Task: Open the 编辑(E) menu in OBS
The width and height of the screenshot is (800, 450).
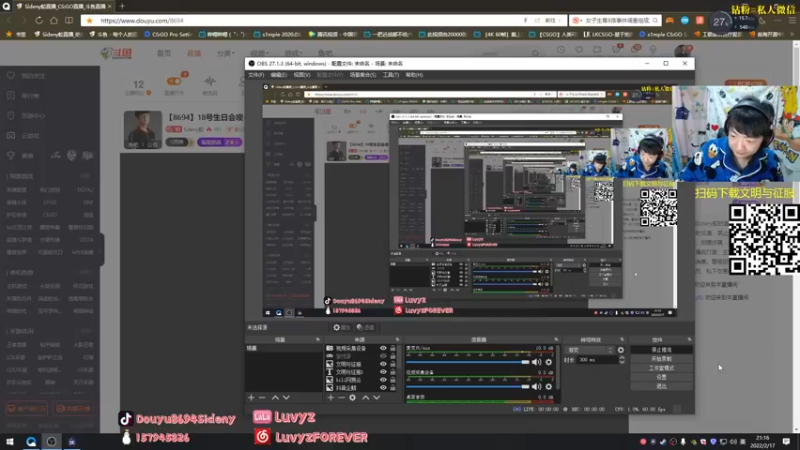Action: click(x=279, y=75)
